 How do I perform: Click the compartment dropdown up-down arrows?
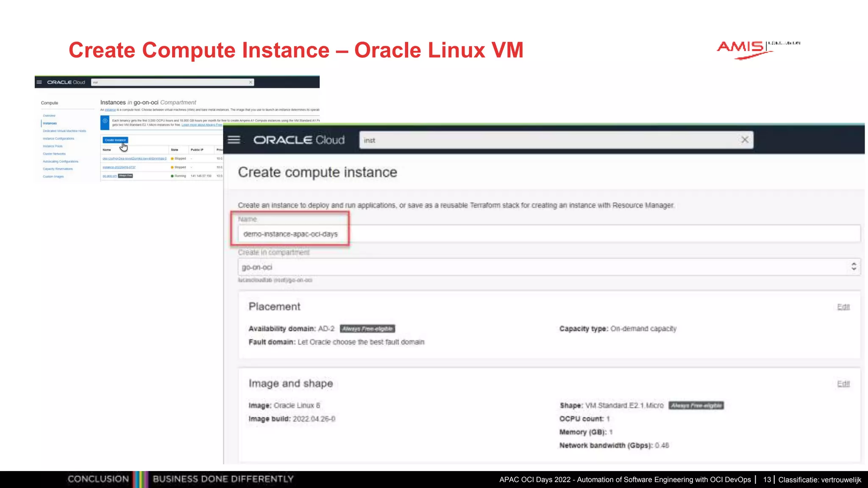854,266
